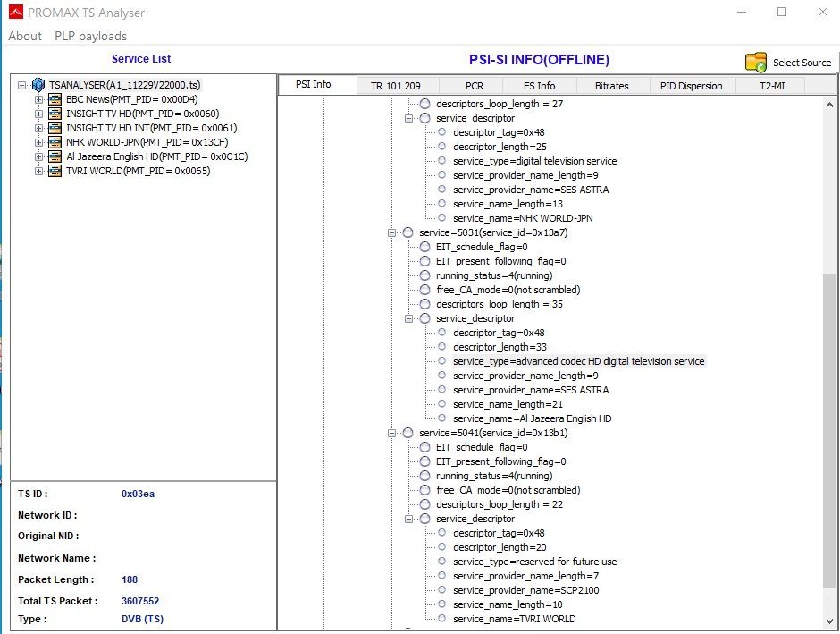Click the Type value DVB (TS)
840x634 pixels.
pyautogui.click(x=142, y=619)
